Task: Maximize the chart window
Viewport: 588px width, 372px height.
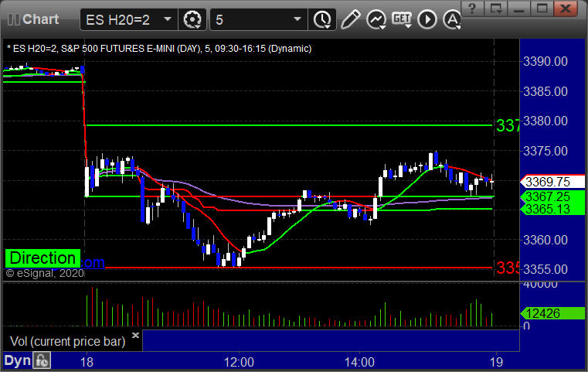Action: [542, 9]
